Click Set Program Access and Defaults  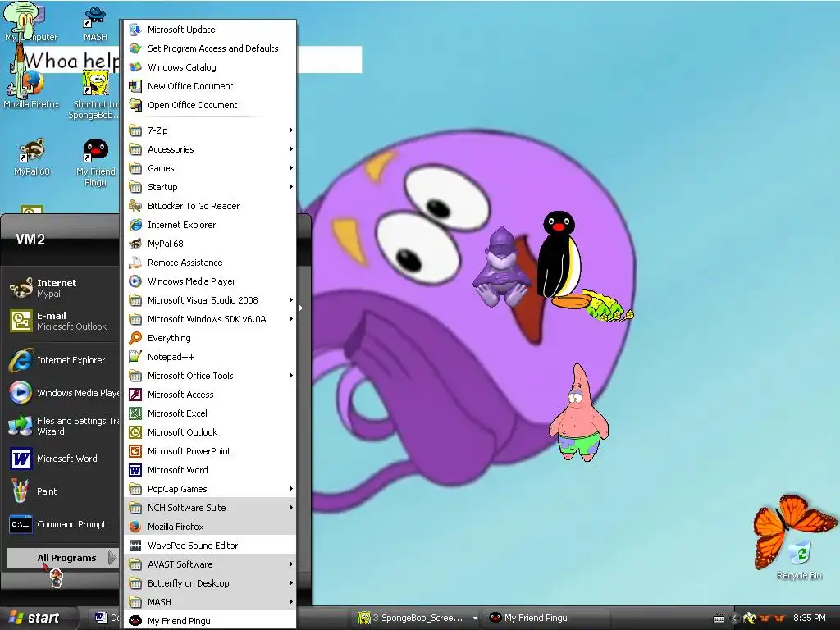pos(210,48)
